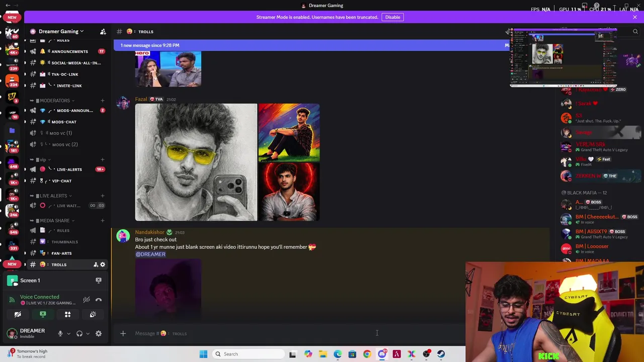This screenshot has width=644, height=362.
Task: Deafen with the headphones icon
Action: coord(79,333)
